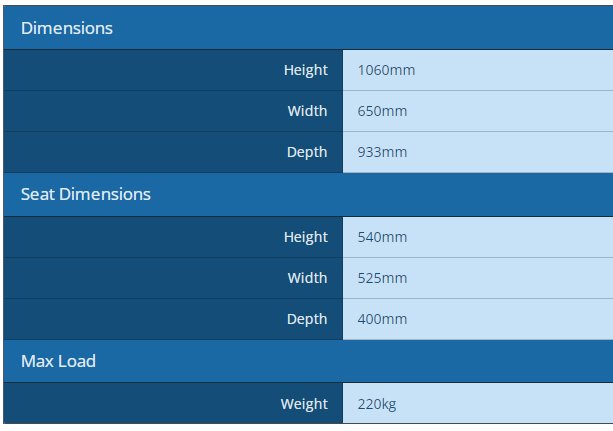Select the 400mm seat depth value
The height and width of the screenshot is (431, 613).
pos(382,319)
